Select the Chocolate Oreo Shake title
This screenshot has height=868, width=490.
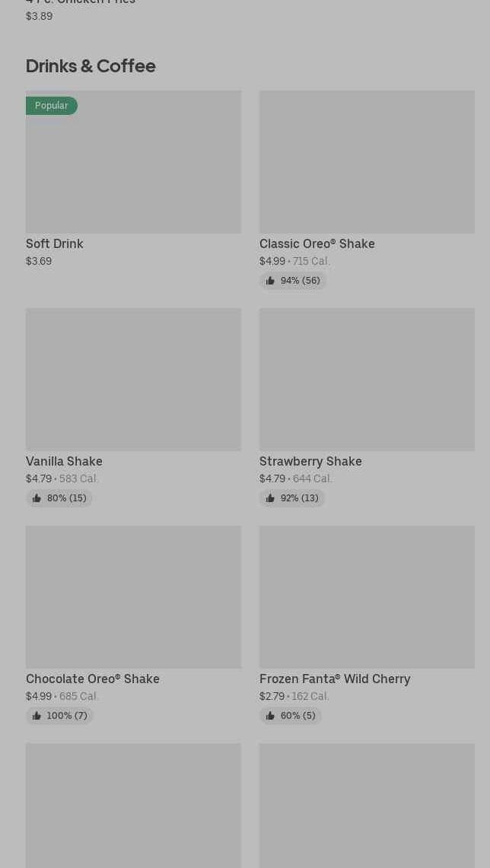[93, 679]
